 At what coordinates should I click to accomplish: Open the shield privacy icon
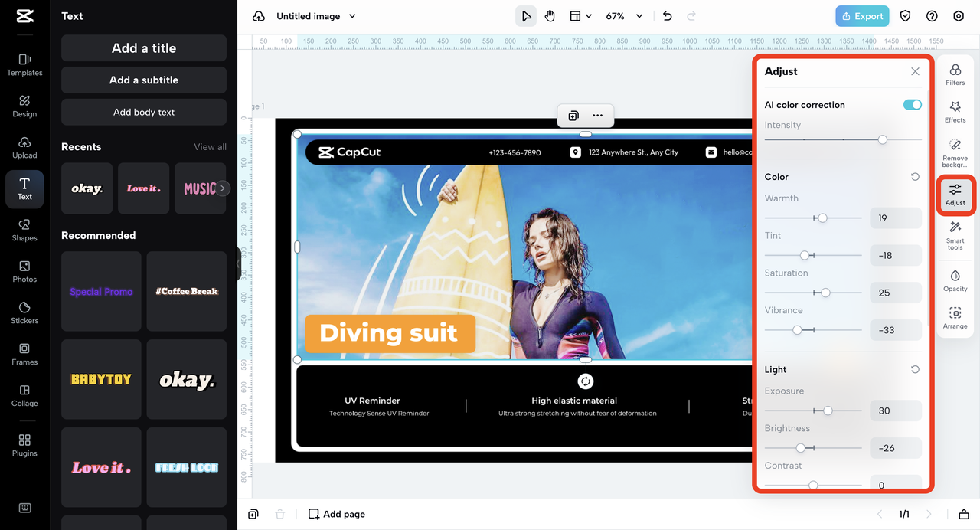906,16
